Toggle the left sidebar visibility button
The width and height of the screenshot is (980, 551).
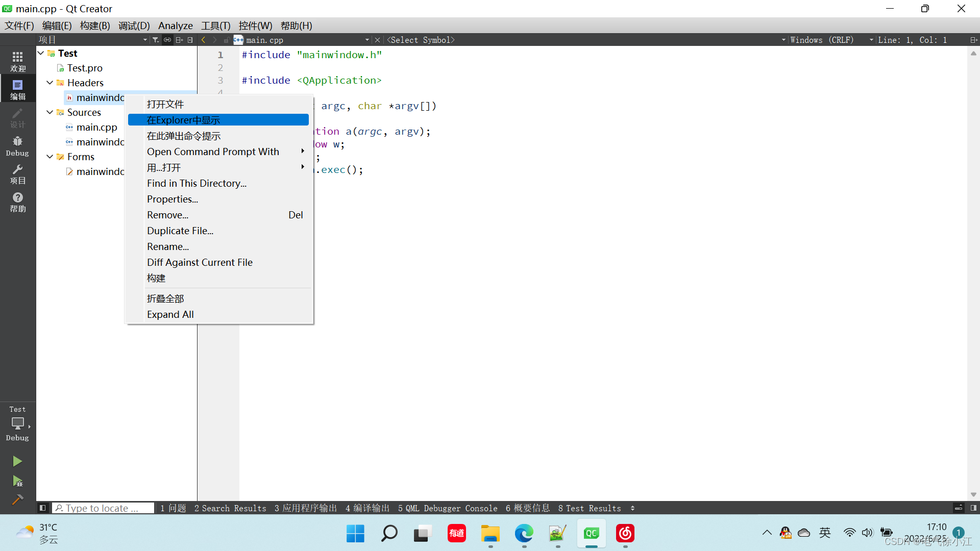tap(43, 508)
